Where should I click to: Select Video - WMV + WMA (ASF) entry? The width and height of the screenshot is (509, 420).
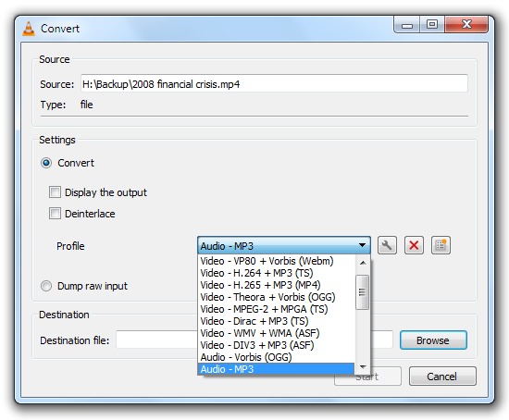(260, 333)
